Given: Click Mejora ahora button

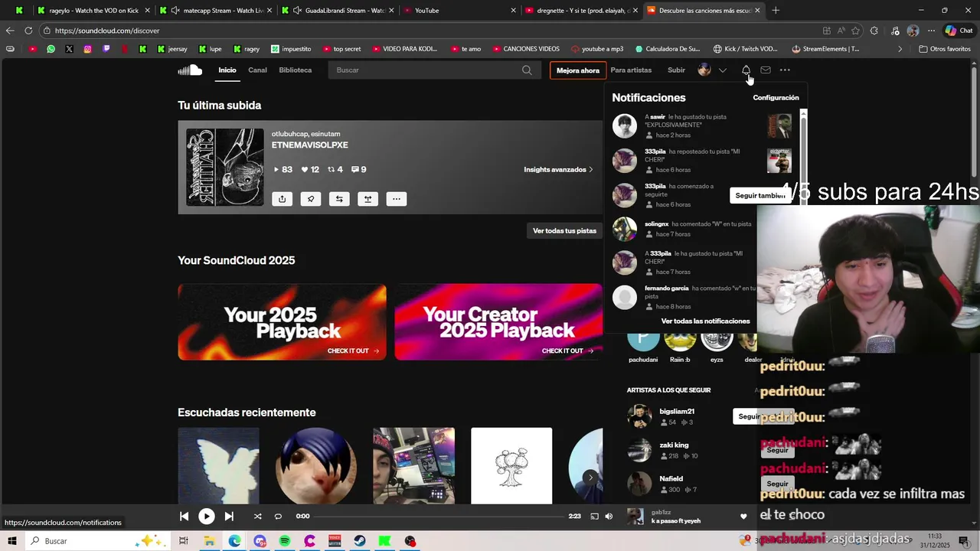Looking at the screenshot, I should tap(578, 70).
